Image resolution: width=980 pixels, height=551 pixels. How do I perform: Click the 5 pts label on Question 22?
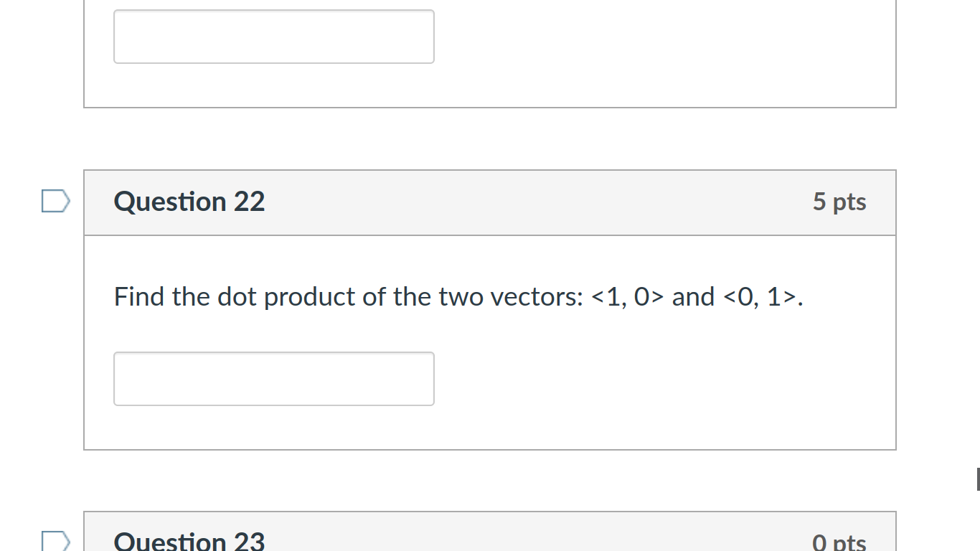[x=840, y=202]
